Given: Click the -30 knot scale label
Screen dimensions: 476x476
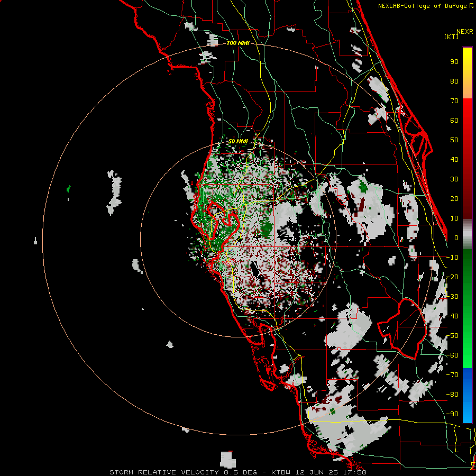Looking at the screenshot, I should coord(452,297).
